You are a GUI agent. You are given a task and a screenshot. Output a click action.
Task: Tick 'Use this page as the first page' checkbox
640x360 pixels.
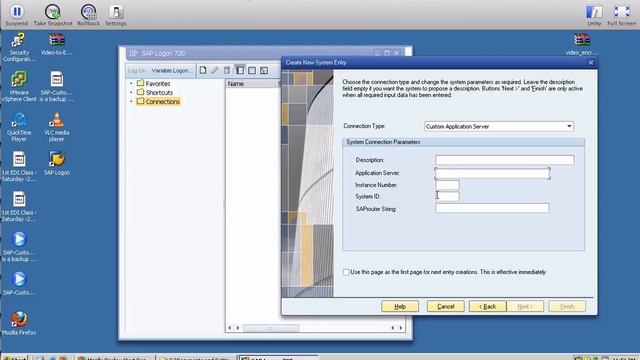[x=346, y=272]
